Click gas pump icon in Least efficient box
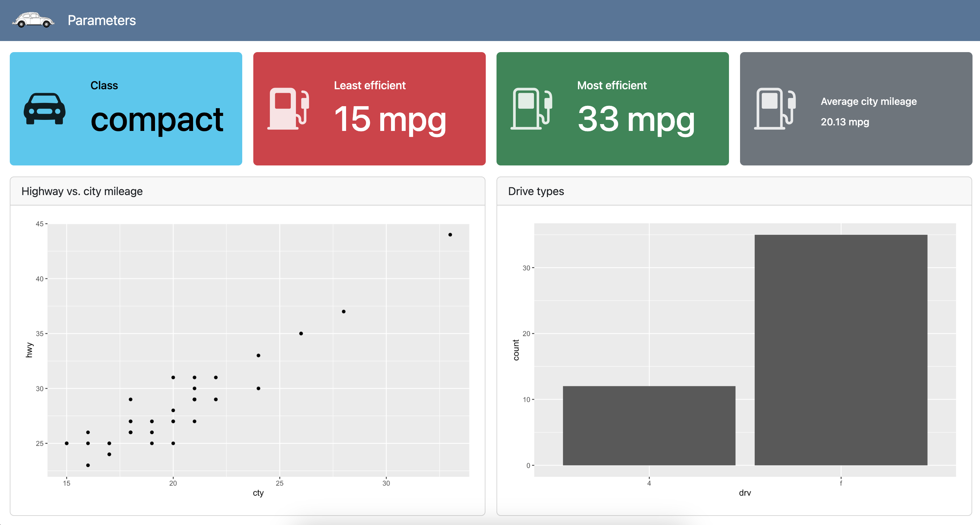The height and width of the screenshot is (525, 980). (288, 109)
